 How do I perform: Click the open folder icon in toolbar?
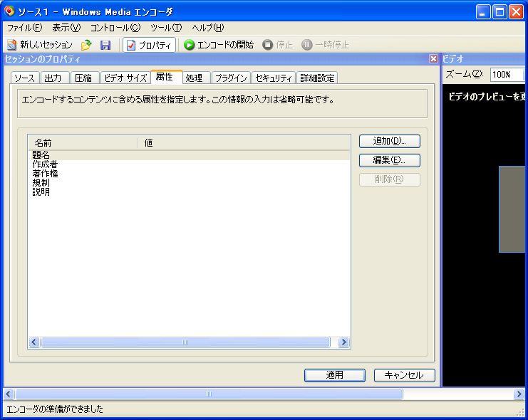[86, 45]
